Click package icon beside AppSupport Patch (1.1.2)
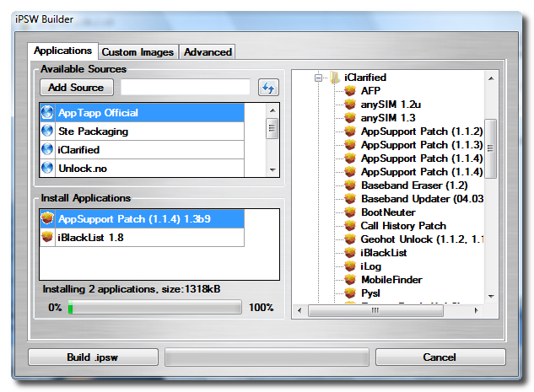Screen dimensions: 534x392 coord(350,132)
